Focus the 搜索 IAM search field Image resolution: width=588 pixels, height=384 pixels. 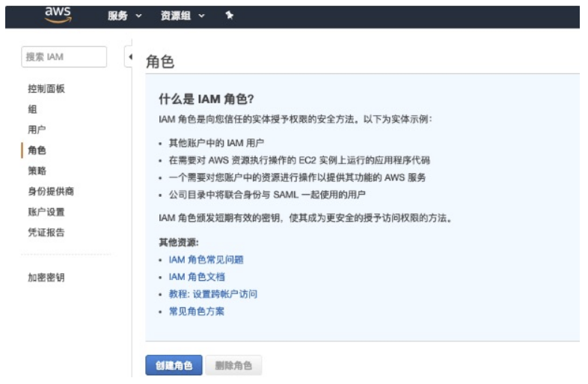(64, 57)
